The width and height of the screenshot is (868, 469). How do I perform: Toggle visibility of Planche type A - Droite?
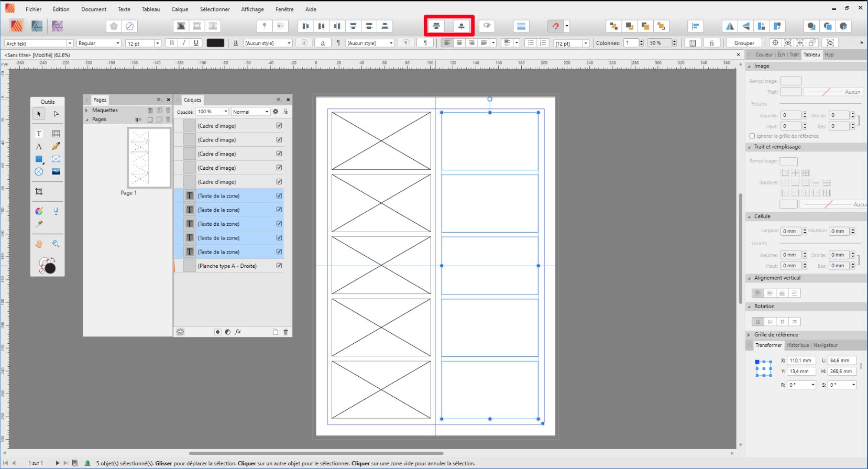pyautogui.click(x=279, y=266)
